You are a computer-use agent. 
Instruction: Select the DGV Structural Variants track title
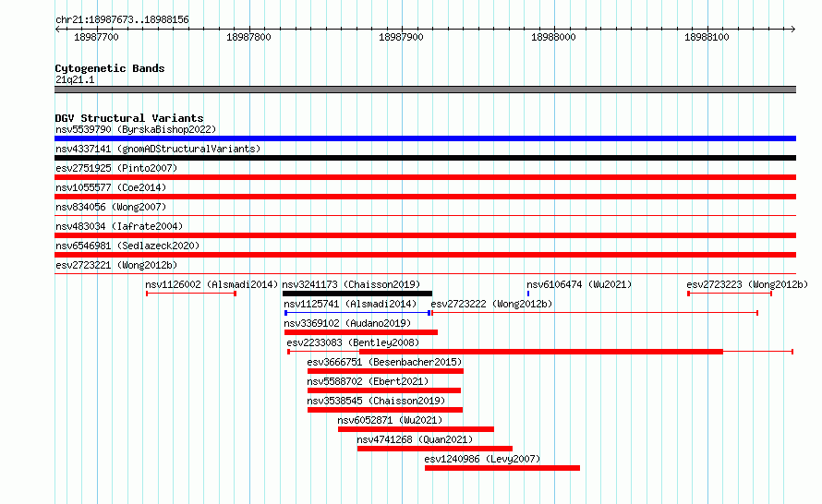pyautogui.click(x=129, y=118)
